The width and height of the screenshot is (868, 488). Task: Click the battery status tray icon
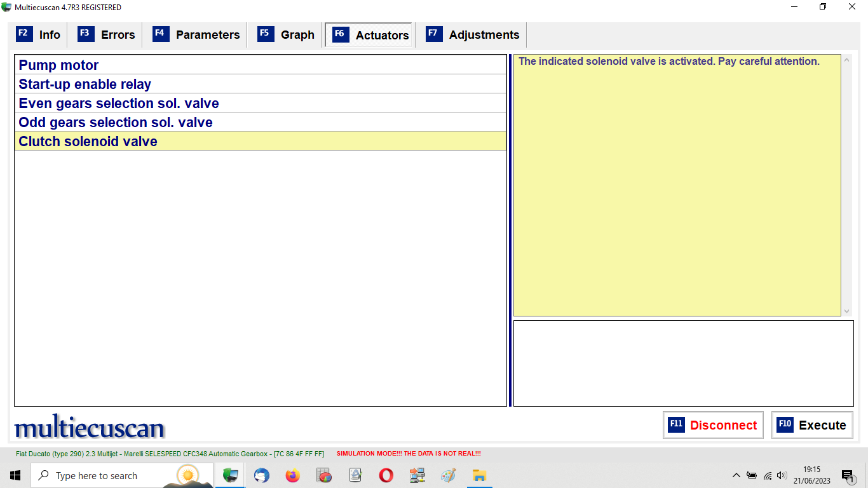coord(752,475)
